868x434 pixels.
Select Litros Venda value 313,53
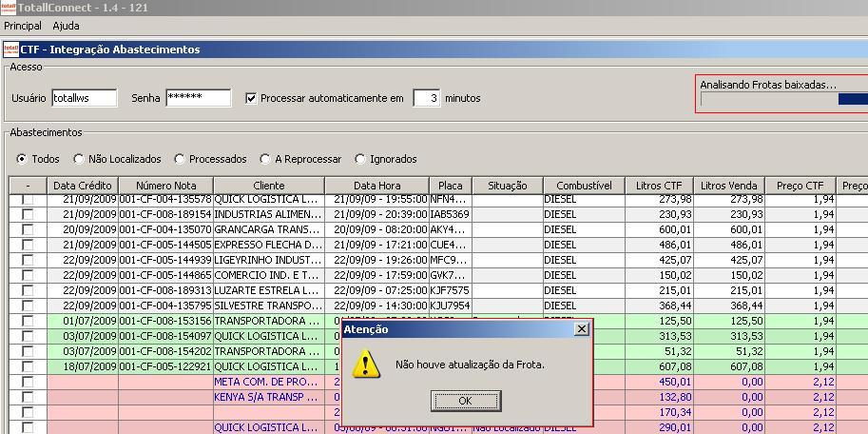729,336
